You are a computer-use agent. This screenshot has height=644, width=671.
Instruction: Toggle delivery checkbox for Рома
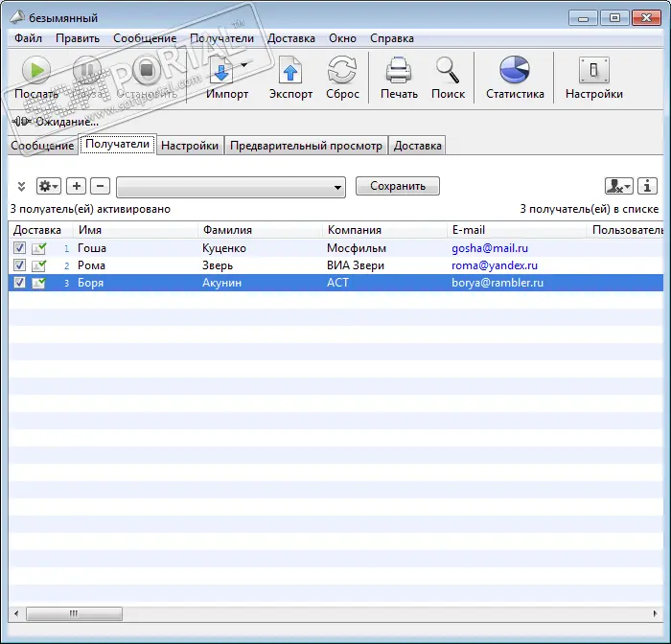tap(20, 265)
